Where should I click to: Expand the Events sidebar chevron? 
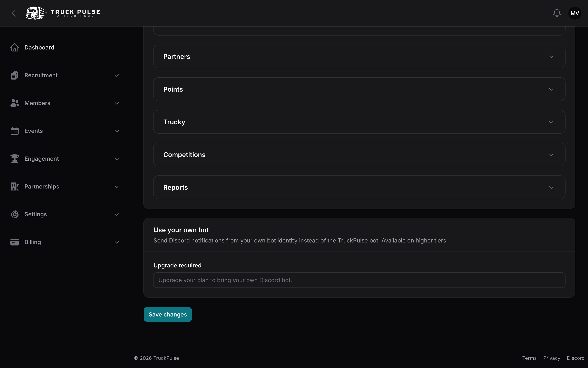[117, 131]
